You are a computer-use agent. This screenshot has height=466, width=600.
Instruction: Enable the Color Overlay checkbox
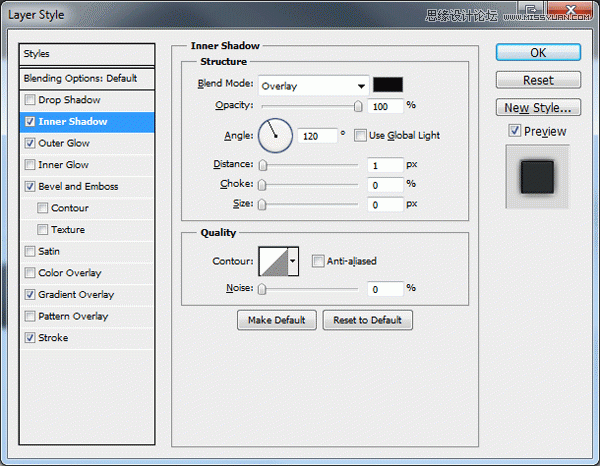[x=30, y=273]
